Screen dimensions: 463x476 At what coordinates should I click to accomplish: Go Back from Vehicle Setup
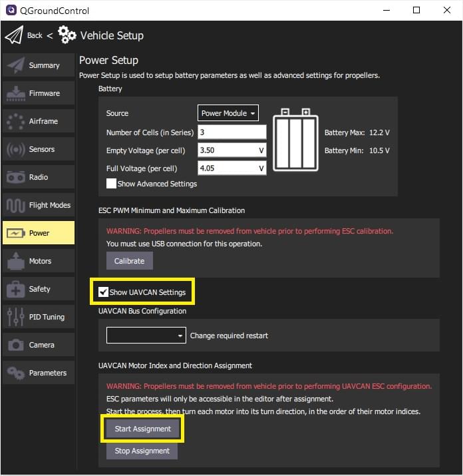pyautogui.click(x=35, y=35)
